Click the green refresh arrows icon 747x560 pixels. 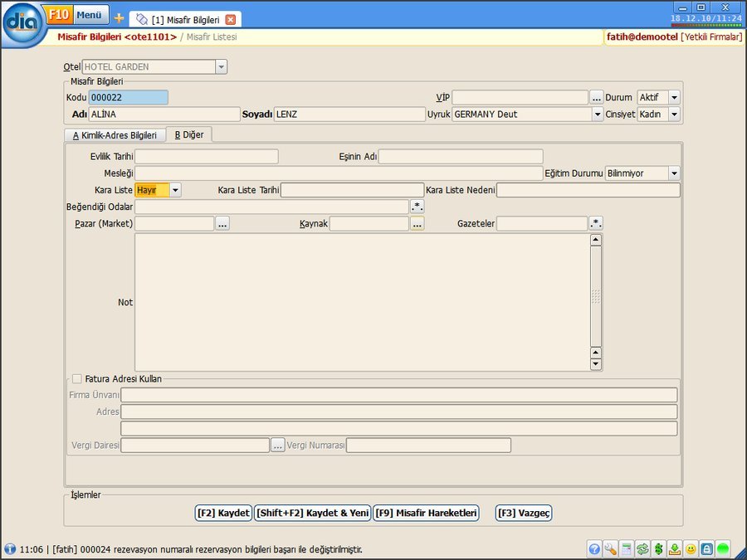tap(642, 549)
